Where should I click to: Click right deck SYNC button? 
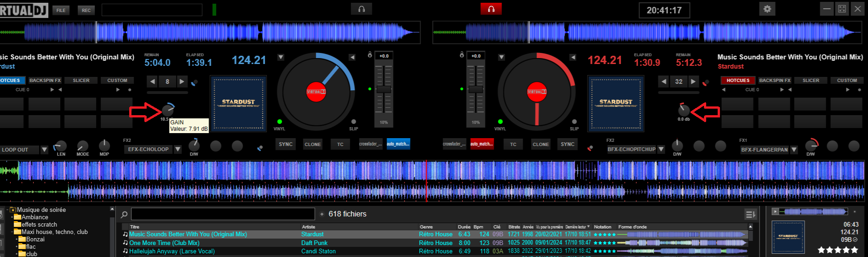[567, 144]
